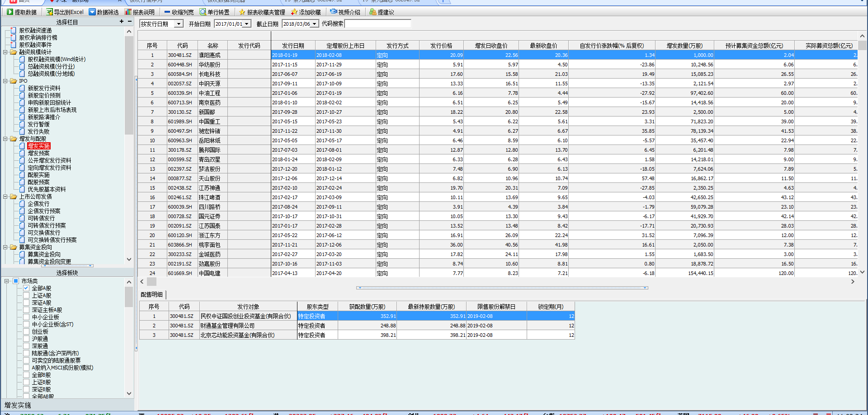Click the 提建议 people icon

(373, 12)
